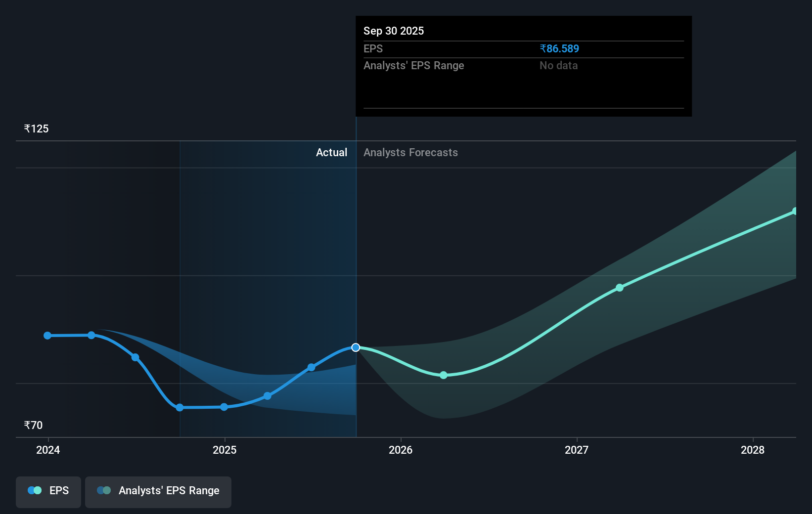Click the 2024 x-axis label
This screenshot has height=514, width=812.
tap(48, 450)
